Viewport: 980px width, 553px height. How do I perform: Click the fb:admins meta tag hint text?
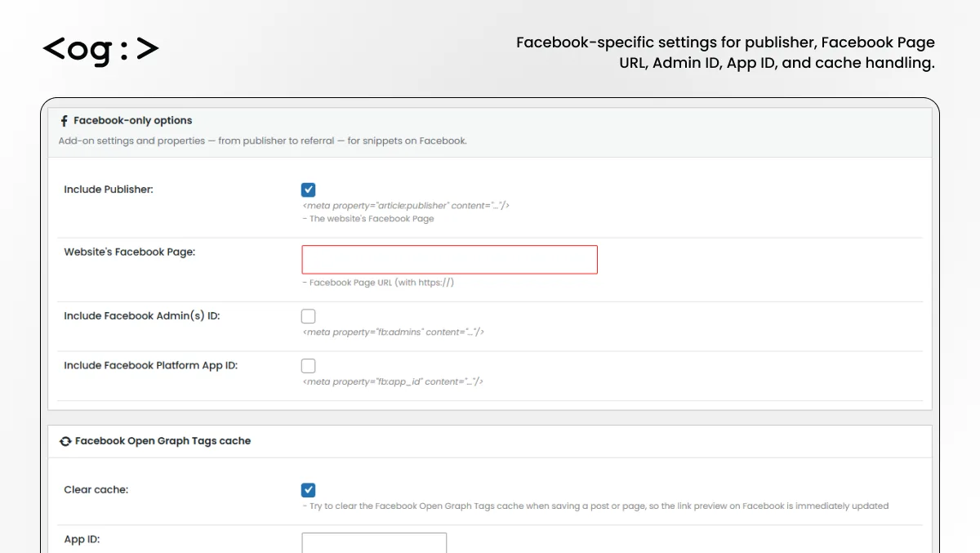point(394,332)
